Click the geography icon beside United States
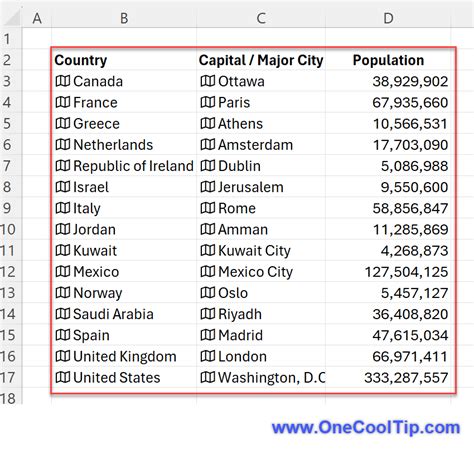Screen dimensions: 474x450 pyautogui.click(x=63, y=377)
